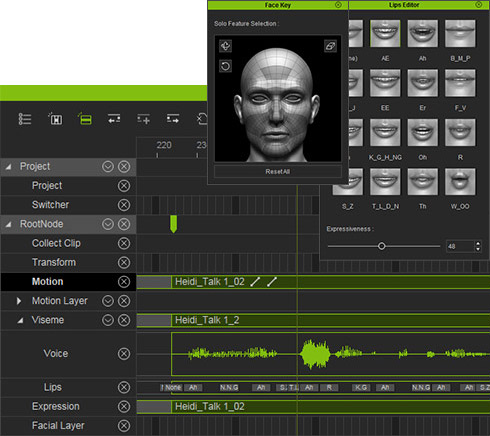
Task: Select the EE lip shape thumbnail
Action: click(385, 83)
